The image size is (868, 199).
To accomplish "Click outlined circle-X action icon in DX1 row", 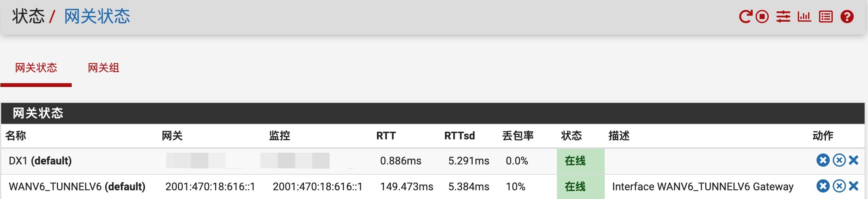I will click(x=839, y=161).
